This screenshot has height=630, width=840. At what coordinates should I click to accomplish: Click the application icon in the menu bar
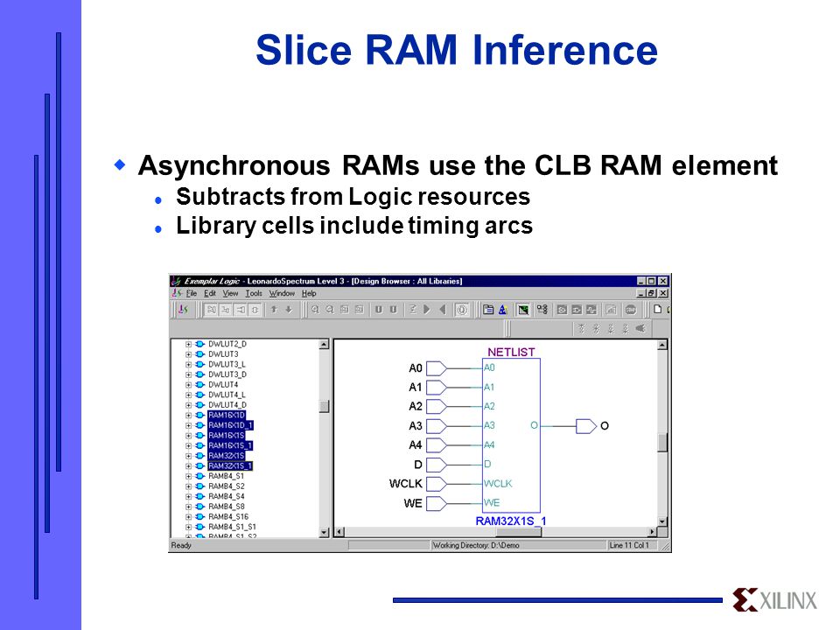point(177,294)
